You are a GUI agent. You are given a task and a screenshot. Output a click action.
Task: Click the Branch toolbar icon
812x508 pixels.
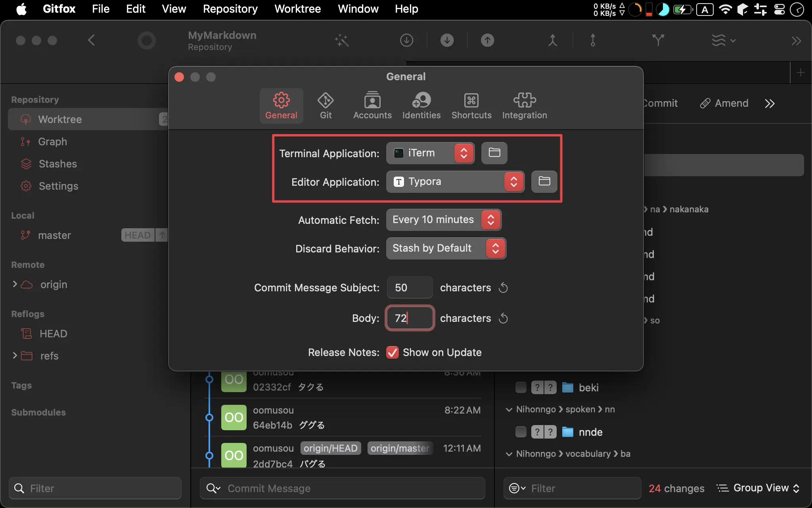pyautogui.click(x=658, y=40)
